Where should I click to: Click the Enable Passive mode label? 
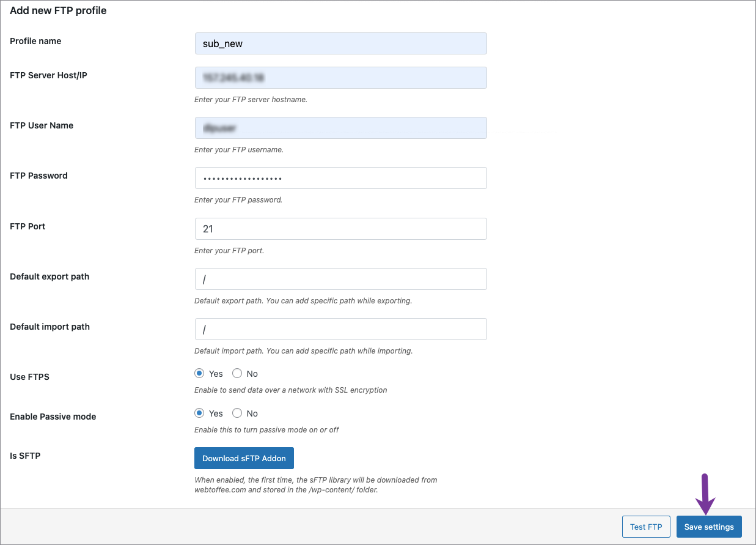coord(53,417)
